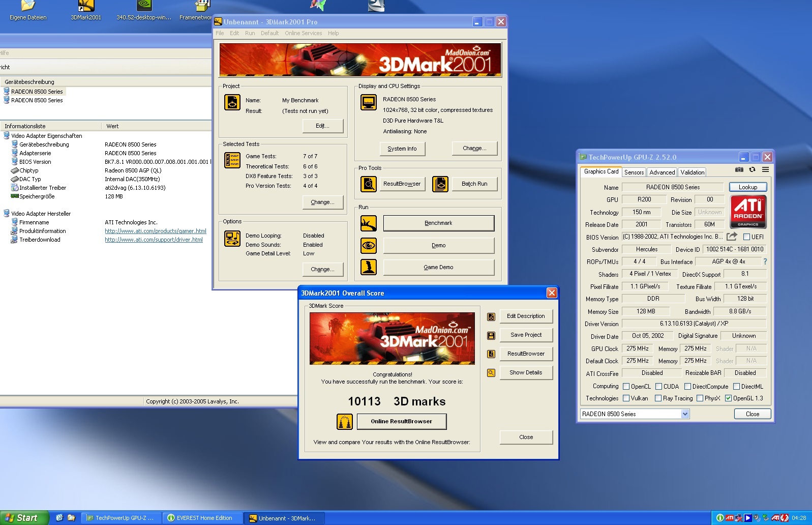Click the GPU-Z screenshot camera icon
The width and height of the screenshot is (812, 525).
click(739, 169)
